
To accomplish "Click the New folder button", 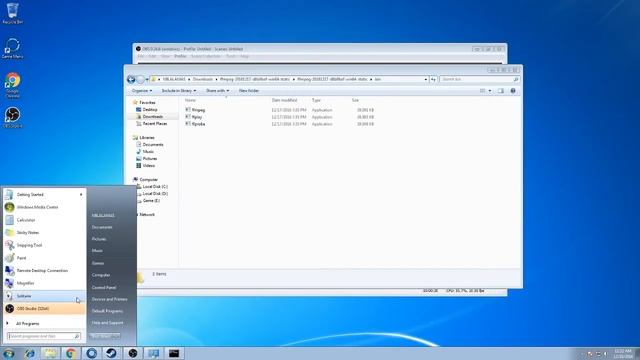I will coord(249,91).
